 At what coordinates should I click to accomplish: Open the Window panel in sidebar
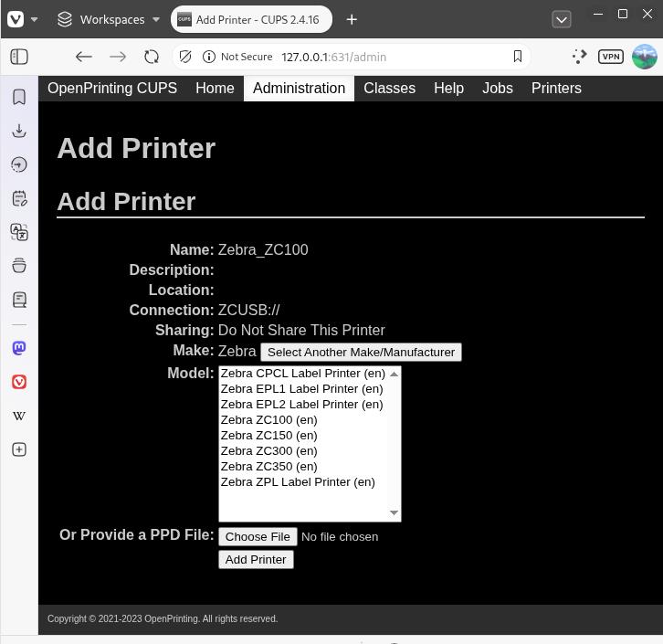[x=19, y=266]
